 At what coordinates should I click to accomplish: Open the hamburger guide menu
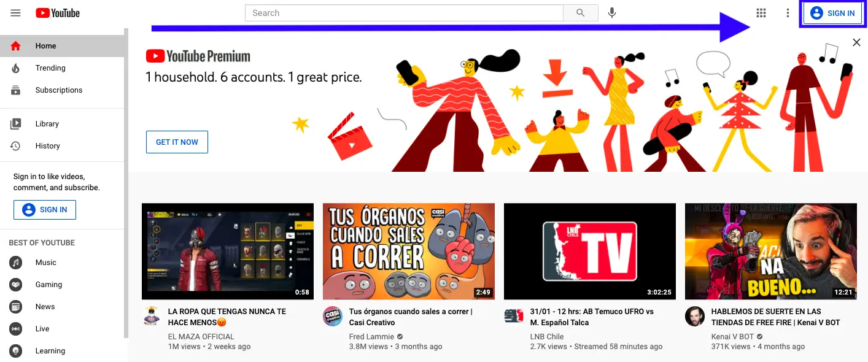point(15,13)
